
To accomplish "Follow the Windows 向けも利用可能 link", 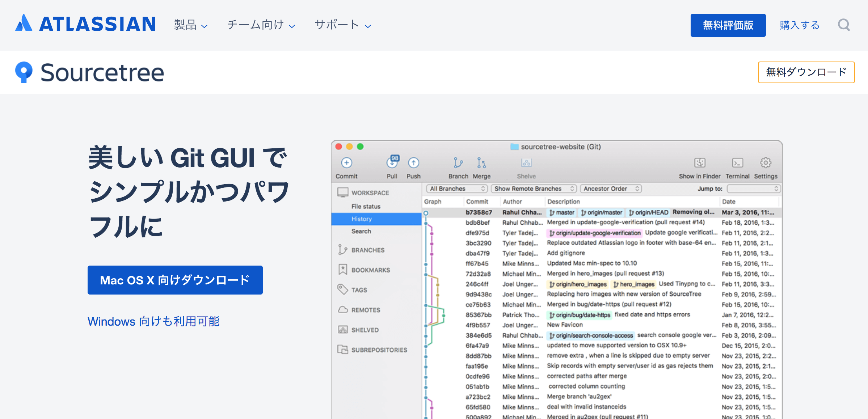I will click(154, 321).
